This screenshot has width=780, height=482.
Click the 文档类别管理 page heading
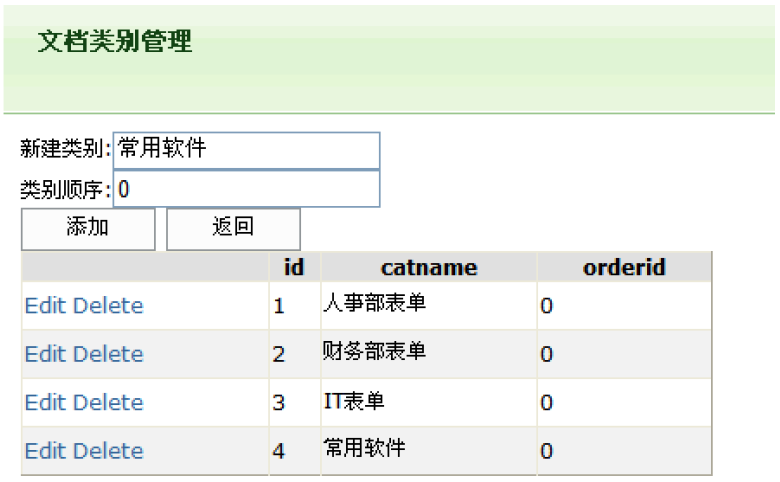(x=115, y=41)
